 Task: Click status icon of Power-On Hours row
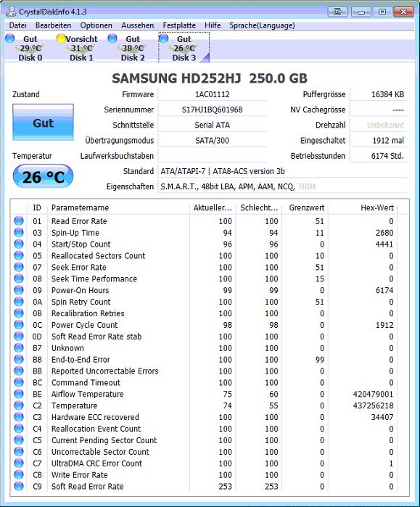click(19, 290)
